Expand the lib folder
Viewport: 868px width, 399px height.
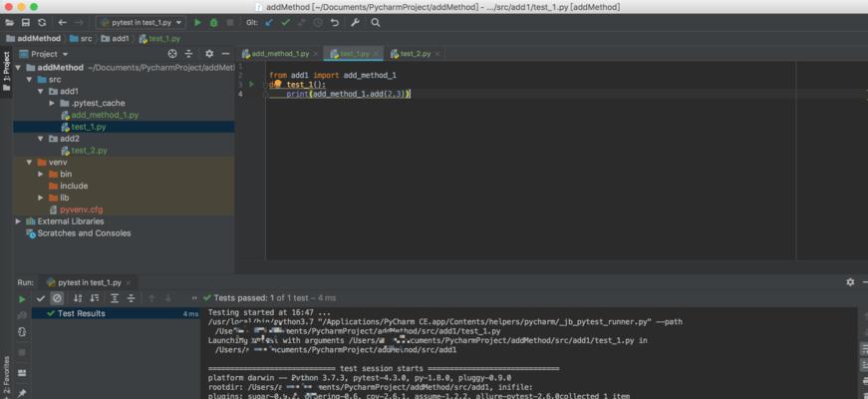pos(41,198)
